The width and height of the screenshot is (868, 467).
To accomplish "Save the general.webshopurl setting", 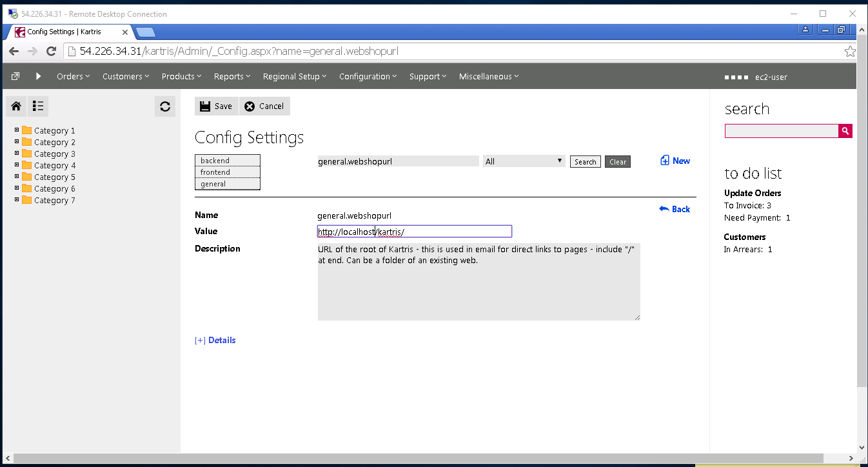I will coord(216,106).
